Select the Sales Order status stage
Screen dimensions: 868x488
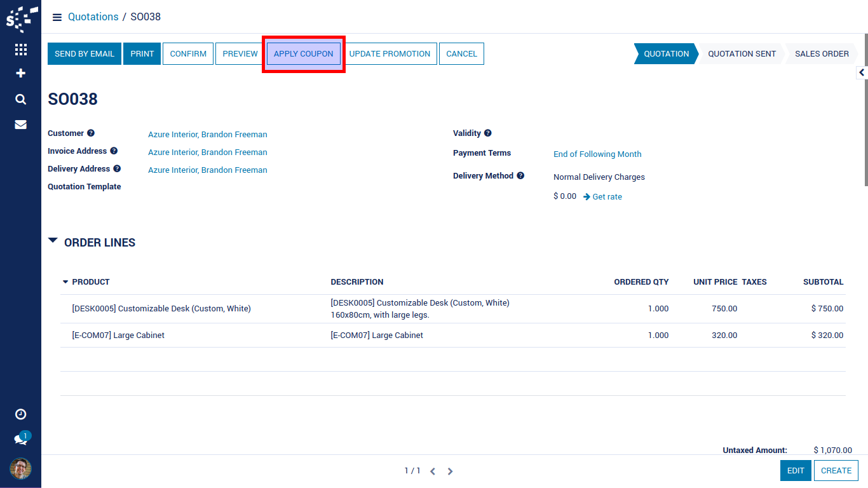(821, 54)
